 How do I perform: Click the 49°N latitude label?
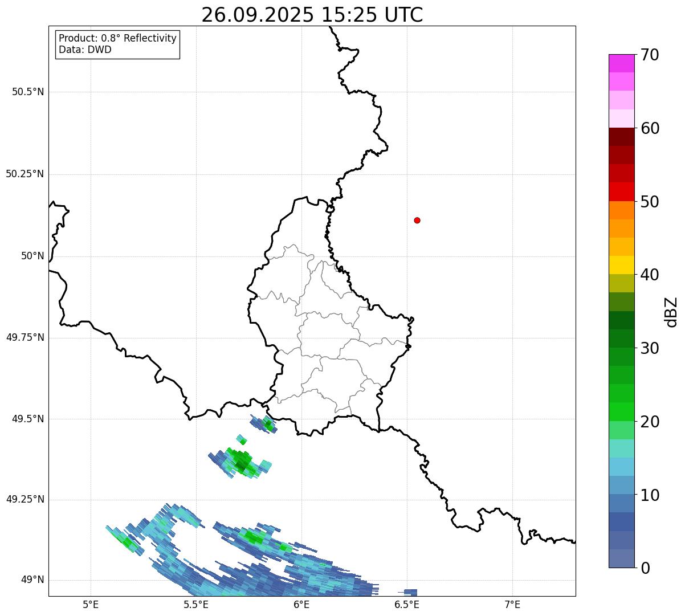[32, 580]
